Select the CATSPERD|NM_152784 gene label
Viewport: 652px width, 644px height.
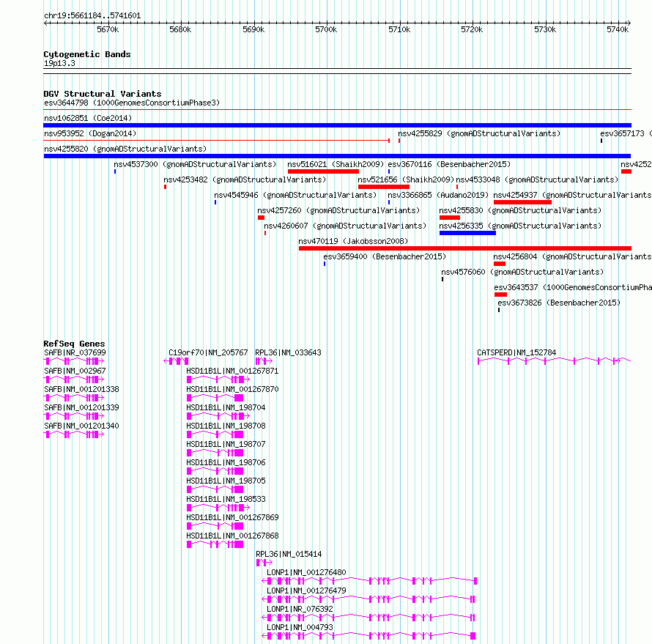pos(516,352)
